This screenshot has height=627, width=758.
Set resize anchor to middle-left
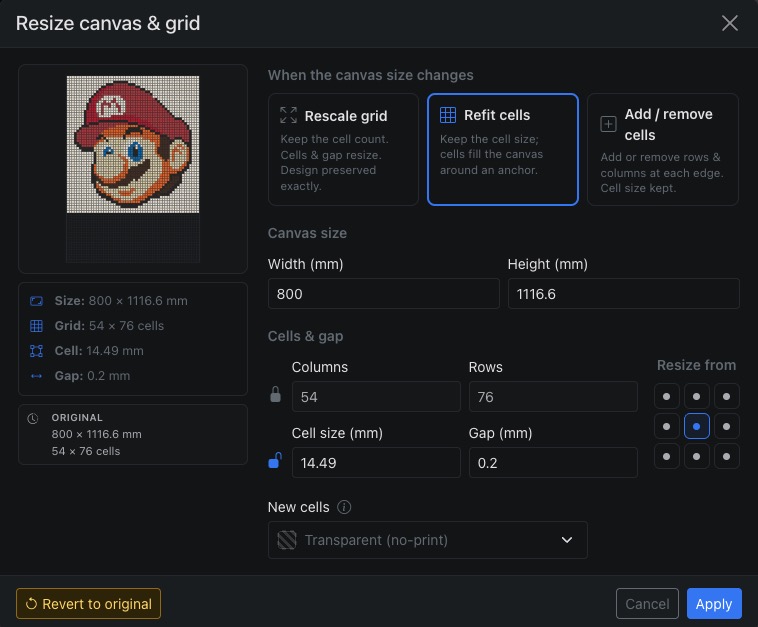(667, 426)
